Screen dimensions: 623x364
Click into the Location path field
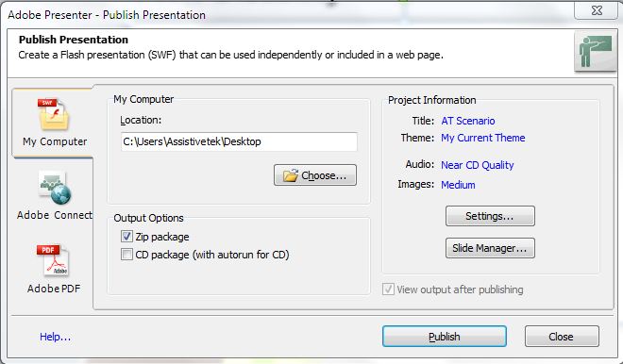click(x=239, y=141)
